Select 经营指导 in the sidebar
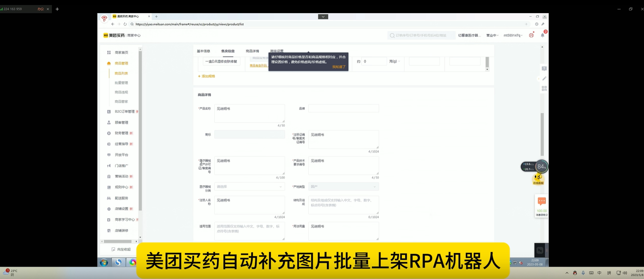The image size is (644, 279). (x=121, y=144)
